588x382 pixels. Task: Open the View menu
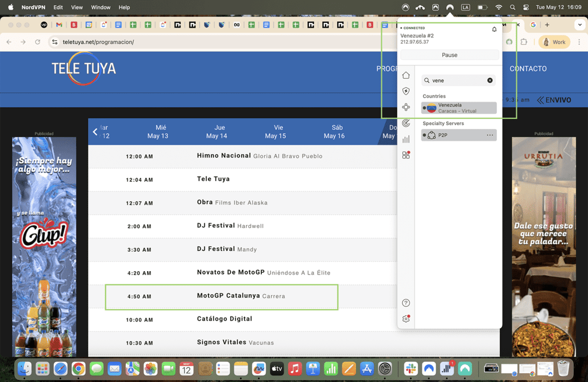click(77, 7)
